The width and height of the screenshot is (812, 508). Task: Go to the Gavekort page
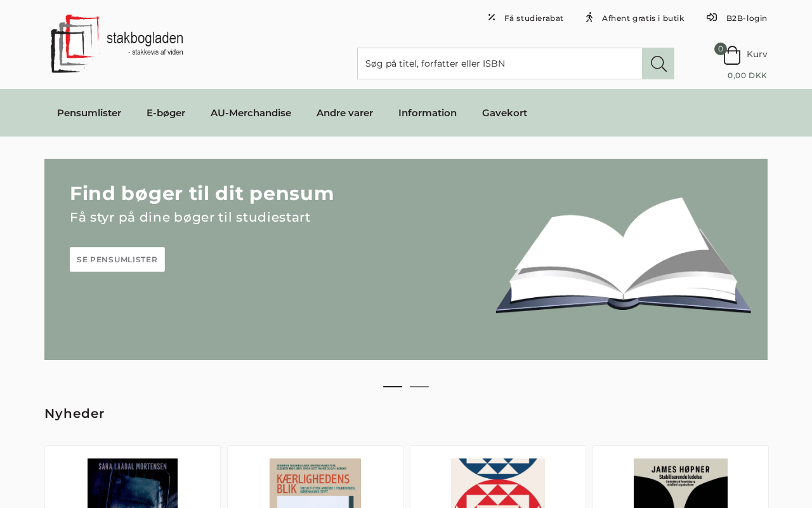point(504,113)
